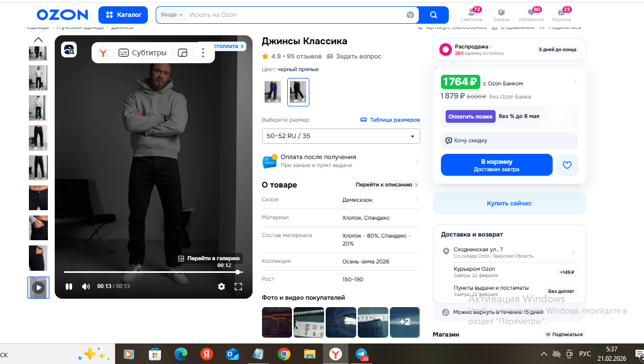Open the 50-52 RU / 35 size dropdown

click(341, 136)
